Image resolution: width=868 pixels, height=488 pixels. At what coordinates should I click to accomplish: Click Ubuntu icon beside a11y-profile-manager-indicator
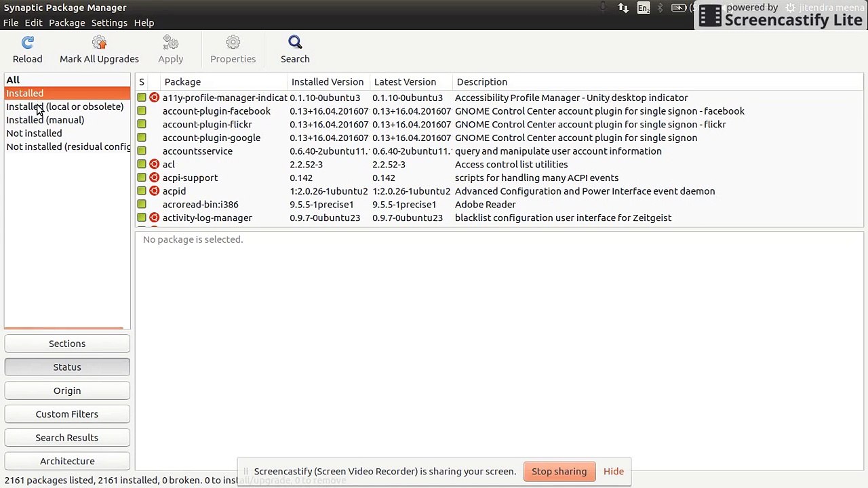tap(155, 98)
